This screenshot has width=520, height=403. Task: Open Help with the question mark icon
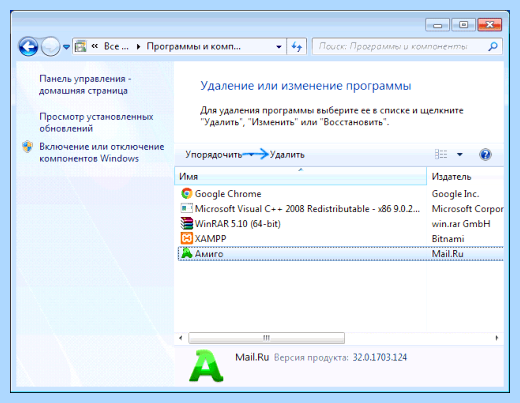(485, 155)
